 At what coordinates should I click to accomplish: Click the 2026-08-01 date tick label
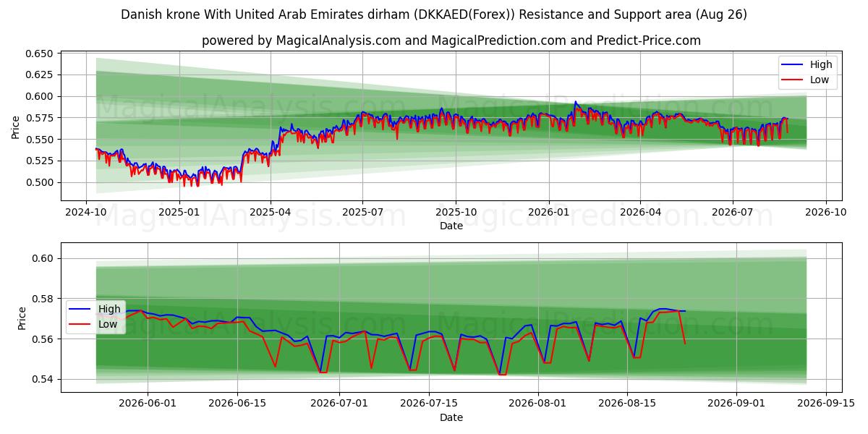[x=538, y=404]
